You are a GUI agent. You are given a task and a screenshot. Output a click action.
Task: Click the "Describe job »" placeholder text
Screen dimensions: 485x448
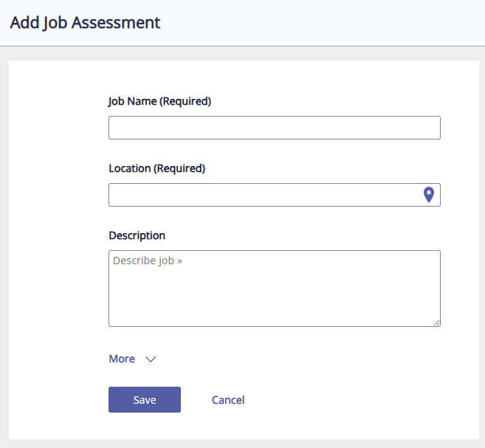148,261
